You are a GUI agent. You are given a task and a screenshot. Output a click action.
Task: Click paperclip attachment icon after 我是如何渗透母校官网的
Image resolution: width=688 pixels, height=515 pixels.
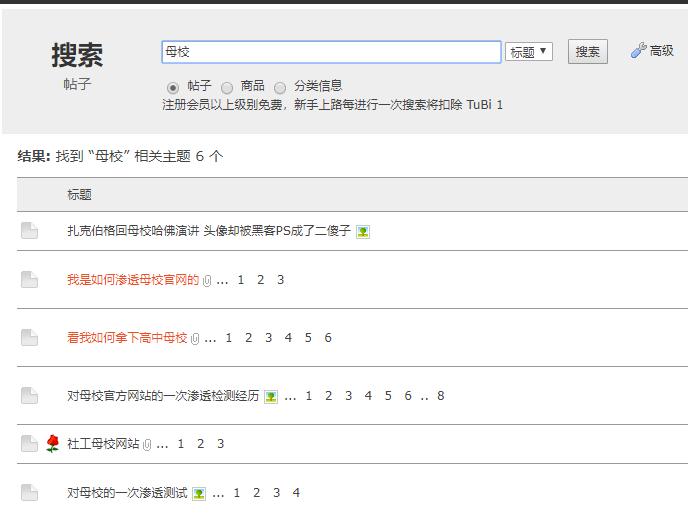[207, 281]
